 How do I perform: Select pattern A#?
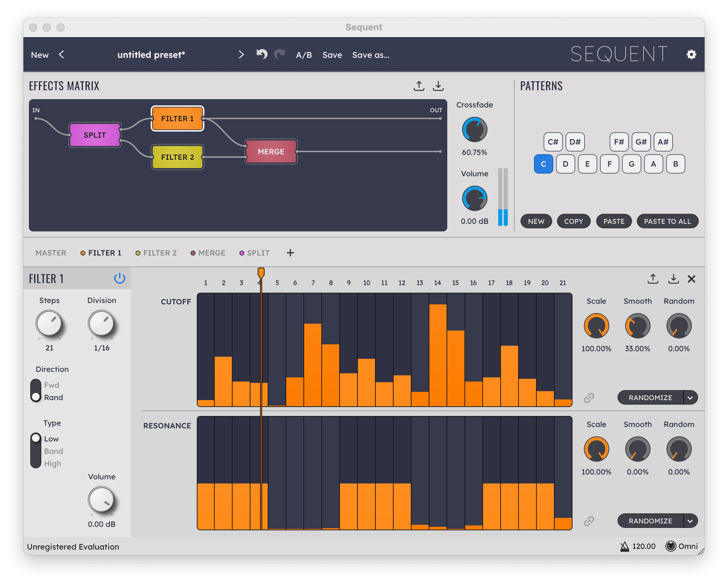click(663, 142)
